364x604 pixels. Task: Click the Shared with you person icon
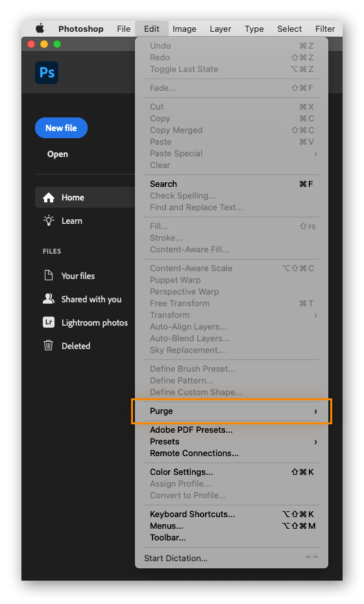pos(49,299)
